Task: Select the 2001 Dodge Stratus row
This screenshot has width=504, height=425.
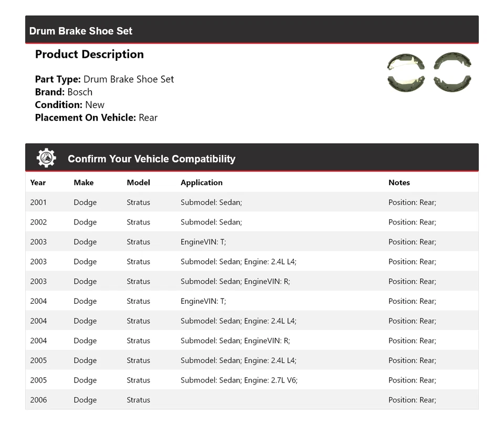Action: [138, 203]
